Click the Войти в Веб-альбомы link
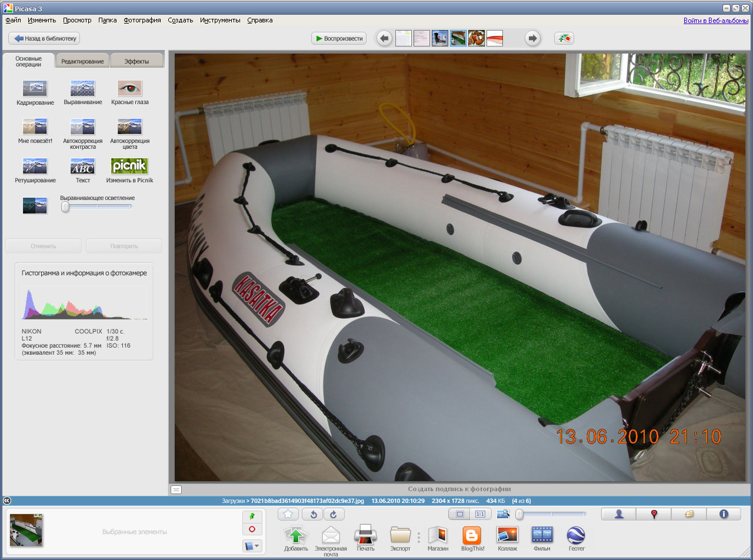Viewport: 753px width, 560px height. 716,20
